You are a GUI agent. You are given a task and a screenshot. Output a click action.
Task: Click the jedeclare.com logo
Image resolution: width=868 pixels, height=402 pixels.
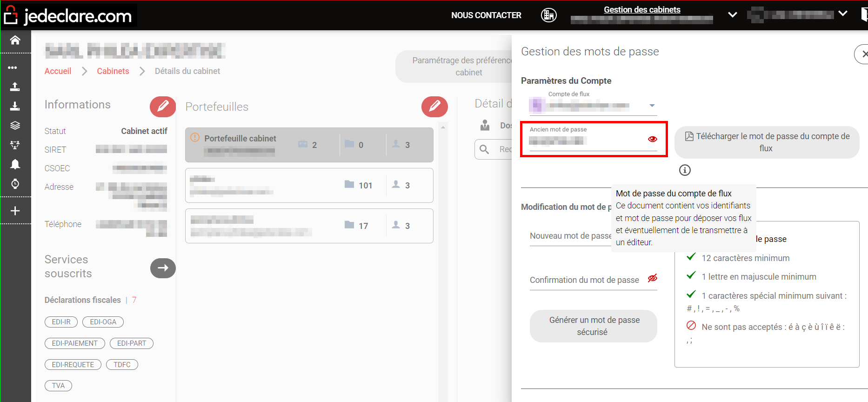click(x=69, y=15)
